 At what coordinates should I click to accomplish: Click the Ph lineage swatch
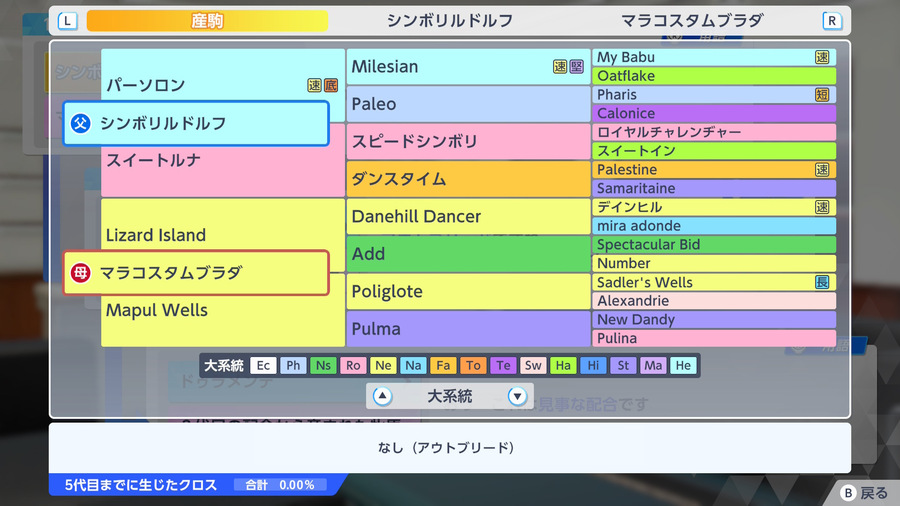[x=293, y=365]
